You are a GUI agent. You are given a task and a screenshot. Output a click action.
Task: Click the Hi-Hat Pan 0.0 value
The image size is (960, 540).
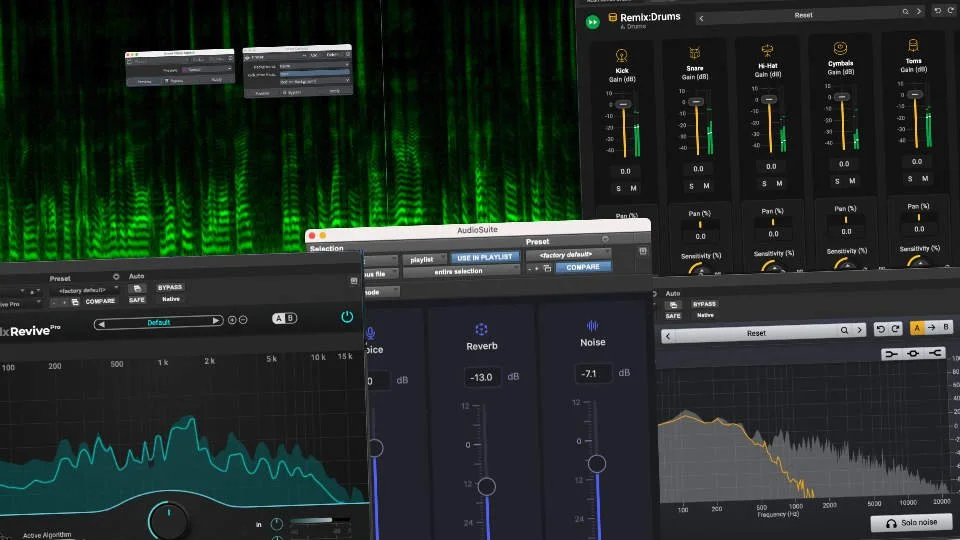(x=773, y=234)
